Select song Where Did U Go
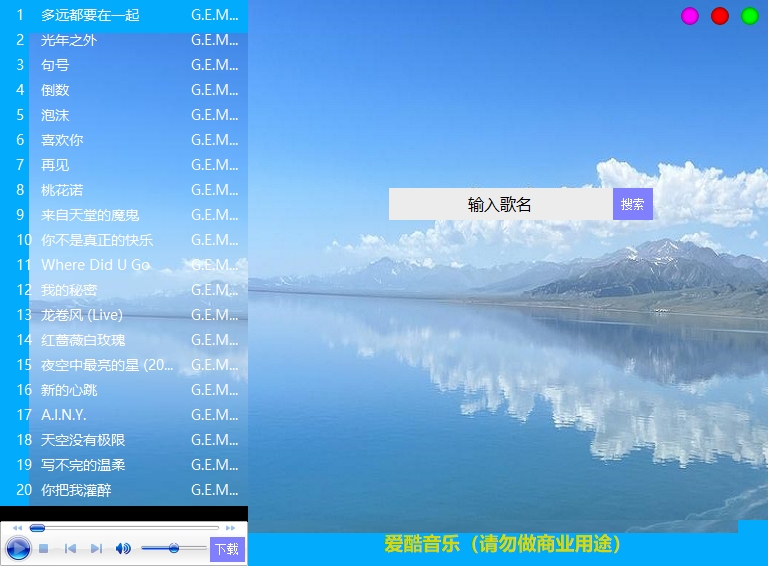This screenshot has height=566, width=768. tap(96, 265)
